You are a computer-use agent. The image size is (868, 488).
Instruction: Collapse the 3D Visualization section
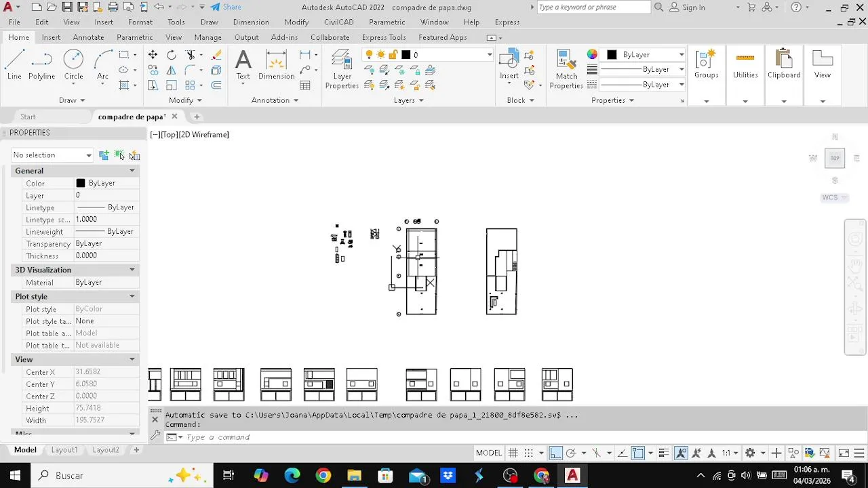tap(132, 270)
